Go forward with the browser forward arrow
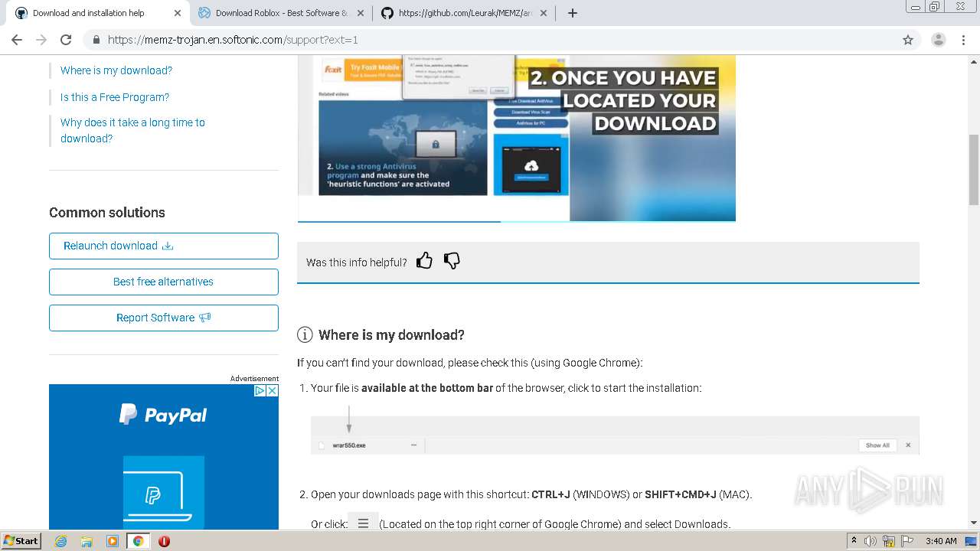The width and height of the screenshot is (980, 551). (x=41, y=40)
